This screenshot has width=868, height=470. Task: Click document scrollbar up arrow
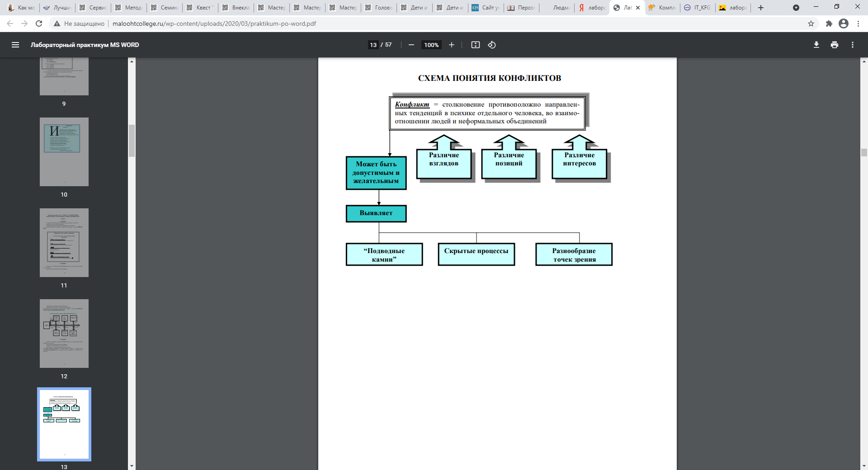(x=864, y=61)
